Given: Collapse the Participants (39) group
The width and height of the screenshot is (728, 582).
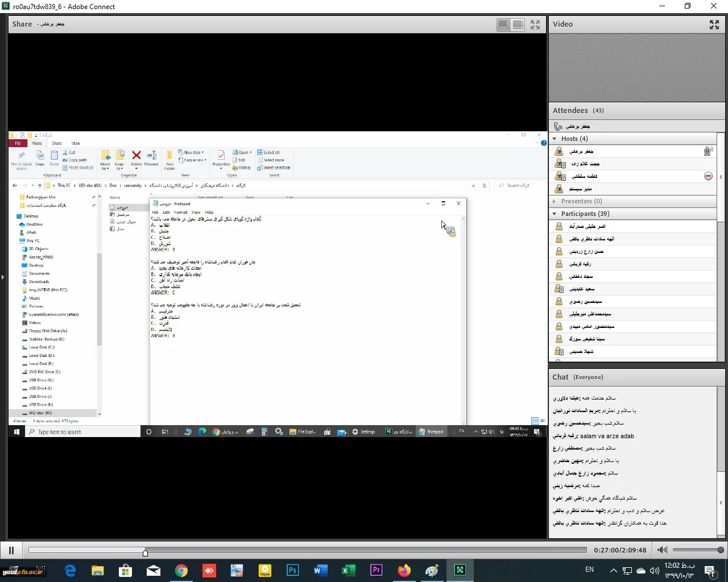Looking at the screenshot, I should tap(555, 214).
